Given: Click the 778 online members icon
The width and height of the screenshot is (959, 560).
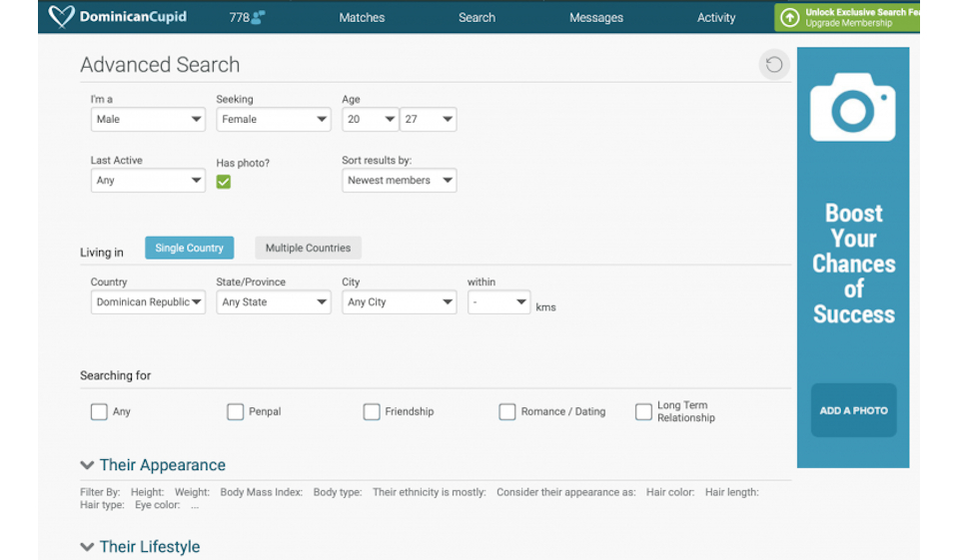Looking at the screenshot, I should click(x=259, y=18).
